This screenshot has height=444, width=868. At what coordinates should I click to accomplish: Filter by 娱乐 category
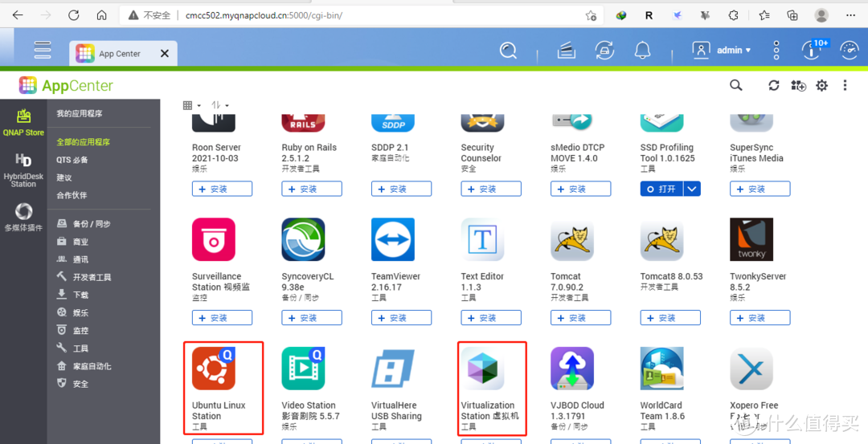pos(73,312)
